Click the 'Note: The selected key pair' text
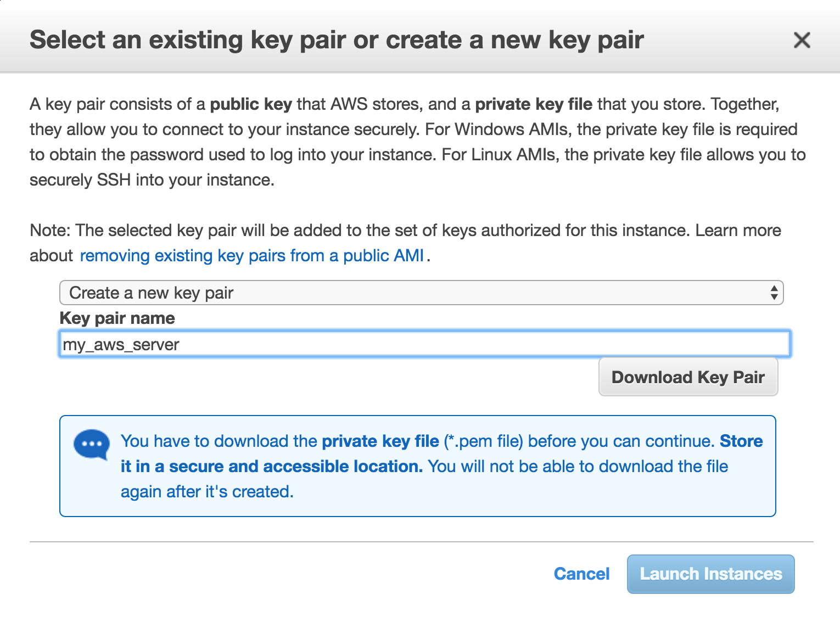Screen dimensions: 840x617 pos(405,243)
